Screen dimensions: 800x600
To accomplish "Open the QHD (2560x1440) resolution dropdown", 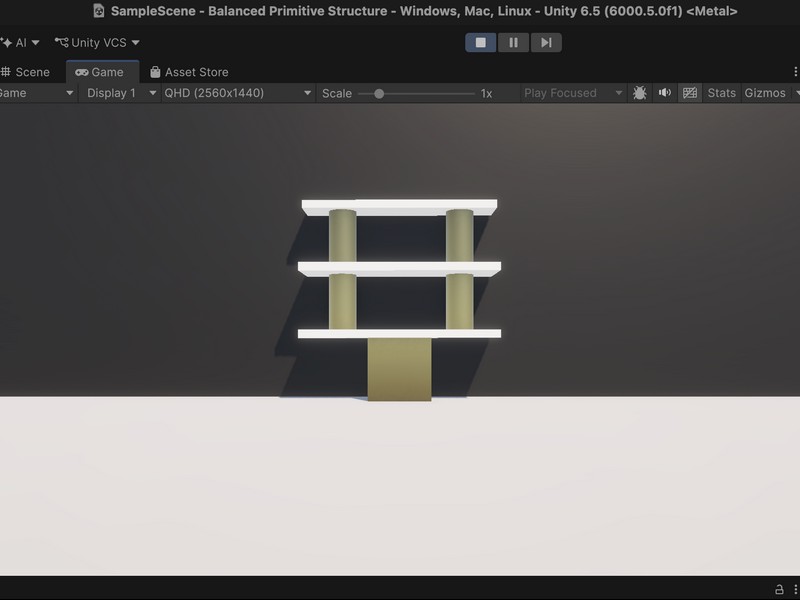I will click(237, 93).
